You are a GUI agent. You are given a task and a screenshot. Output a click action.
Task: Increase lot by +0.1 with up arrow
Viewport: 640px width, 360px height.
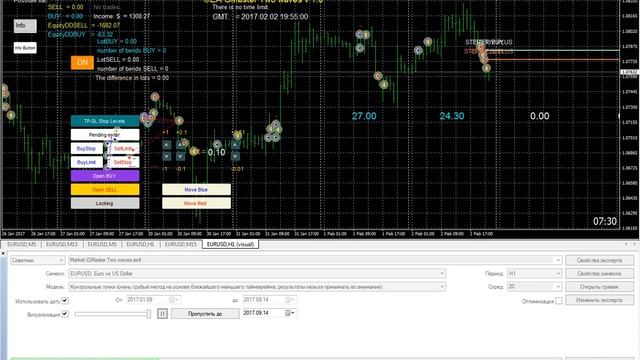pos(180,145)
